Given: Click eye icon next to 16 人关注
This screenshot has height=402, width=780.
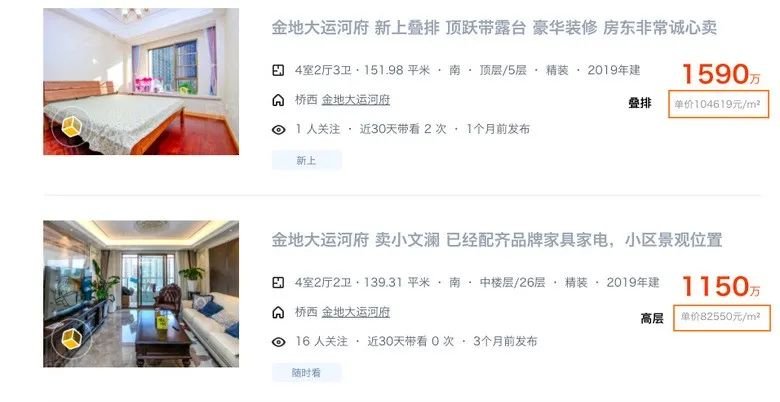Looking at the screenshot, I should click(279, 342).
